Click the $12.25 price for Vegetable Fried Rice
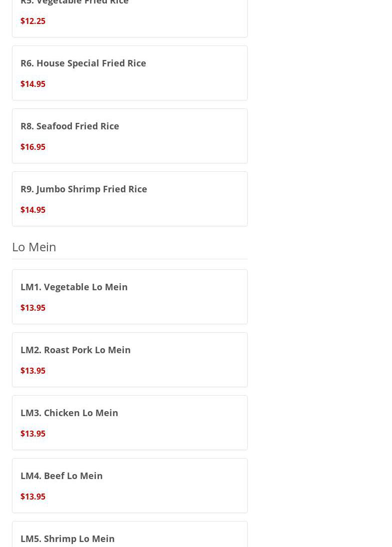Viewport: 392px width, 547px height. coord(33,21)
